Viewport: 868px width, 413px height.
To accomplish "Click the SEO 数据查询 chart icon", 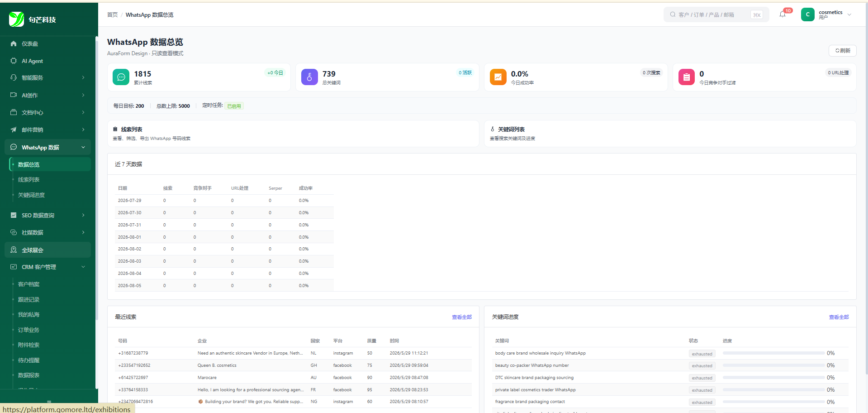I will pyautogui.click(x=14, y=215).
